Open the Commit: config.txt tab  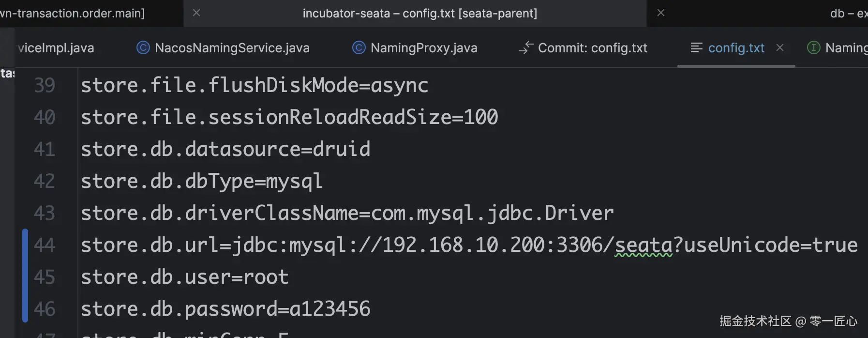click(x=592, y=48)
